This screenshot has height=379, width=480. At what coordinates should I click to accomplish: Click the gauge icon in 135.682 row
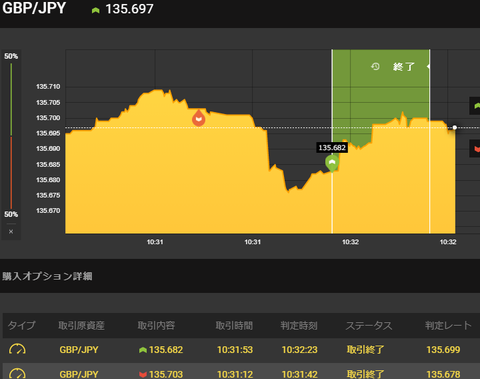coord(17,349)
